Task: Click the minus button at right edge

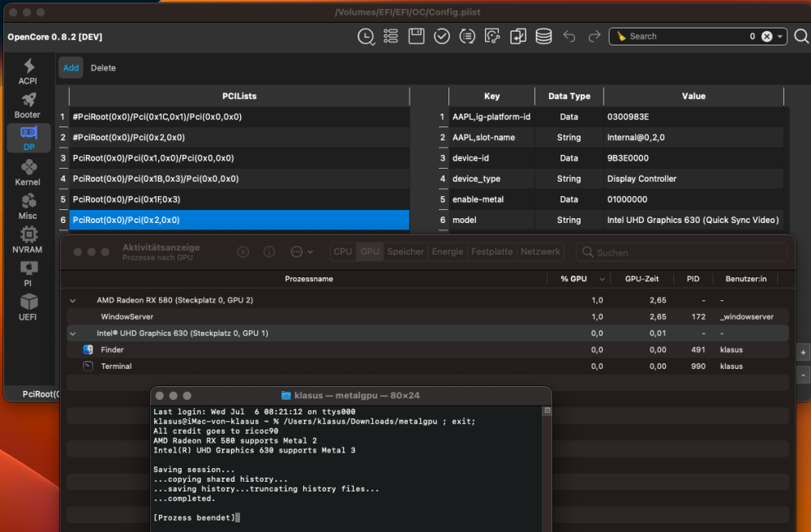Action: point(803,375)
